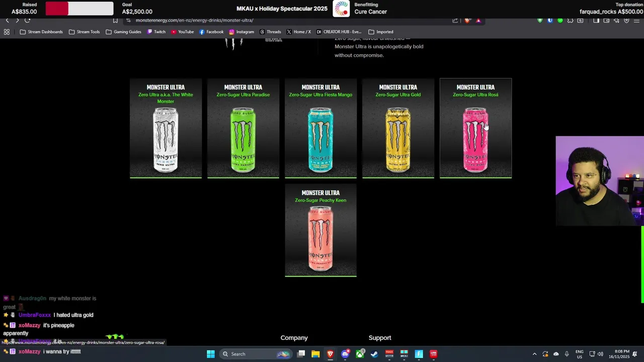Bookmark this page with the bookmark icon
The width and height of the screenshot is (644, 362).
tap(115, 21)
